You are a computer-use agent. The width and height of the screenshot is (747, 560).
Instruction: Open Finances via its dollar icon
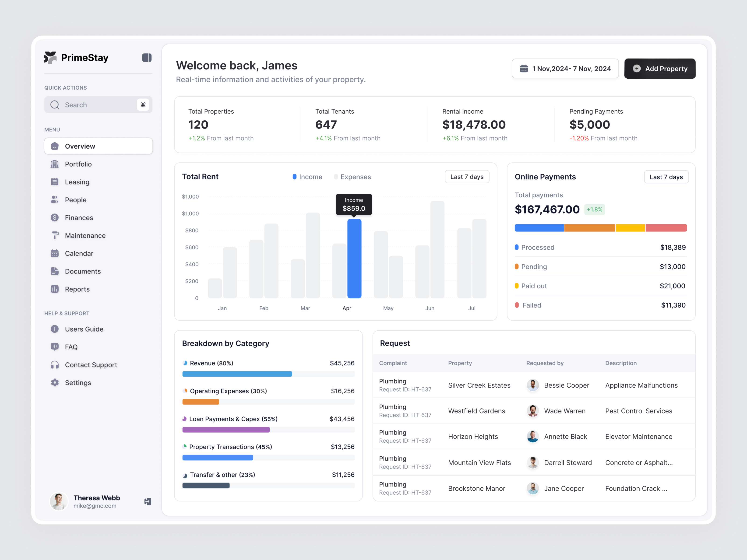point(54,217)
